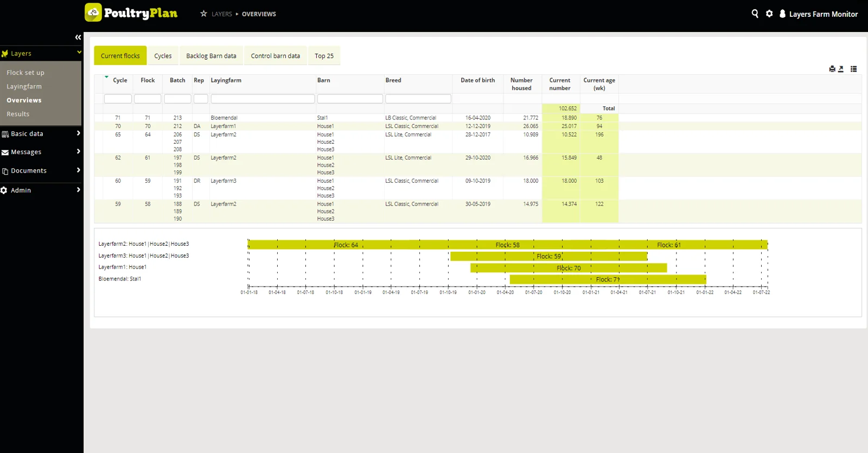This screenshot has height=453, width=868.
Task: Click the Flock: 59 timeline bar
Action: [x=548, y=256]
